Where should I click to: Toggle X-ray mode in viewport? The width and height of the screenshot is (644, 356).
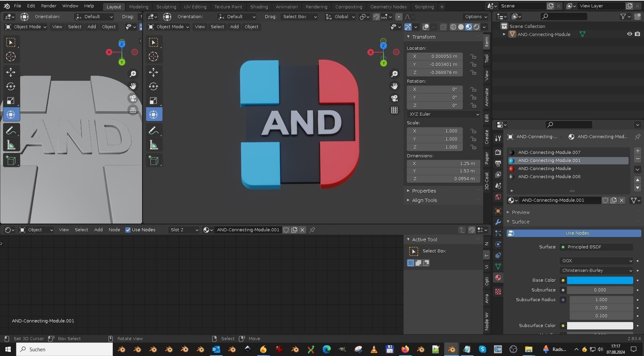point(443,27)
